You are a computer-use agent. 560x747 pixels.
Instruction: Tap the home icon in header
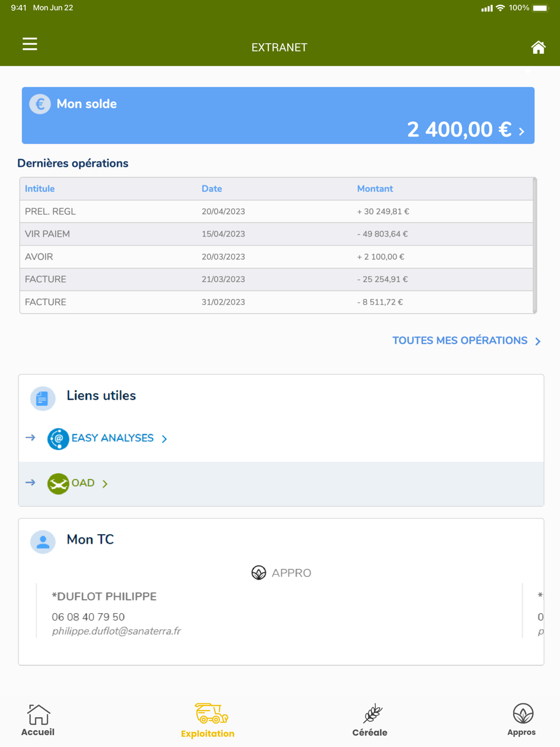(x=538, y=48)
